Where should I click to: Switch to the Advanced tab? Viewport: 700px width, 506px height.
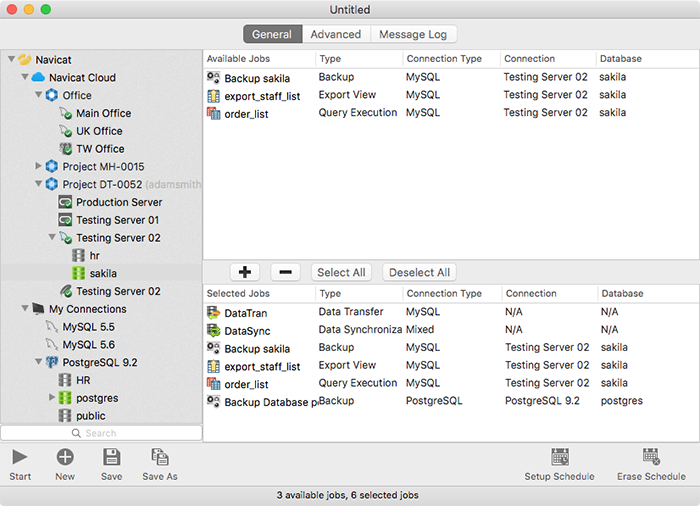(x=336, y=34)
